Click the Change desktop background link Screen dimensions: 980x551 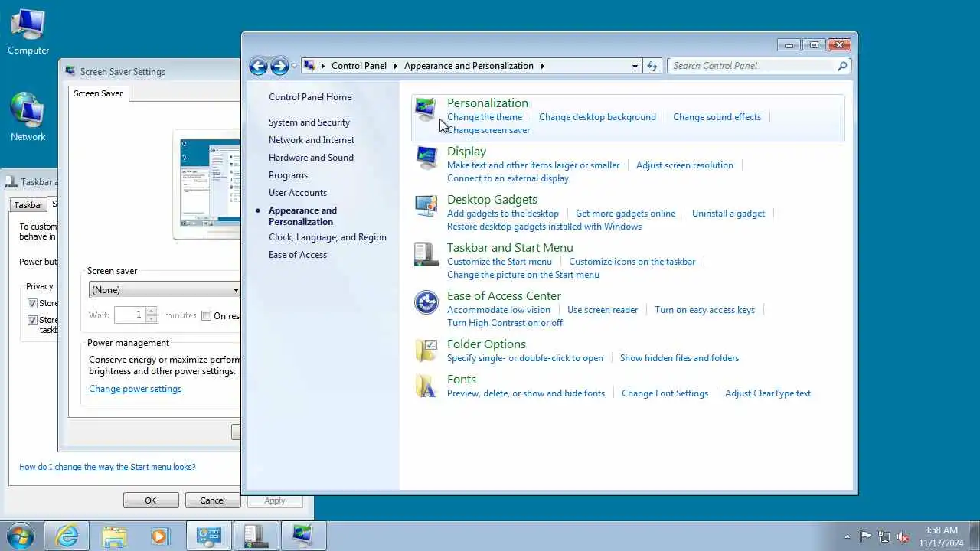597,117
